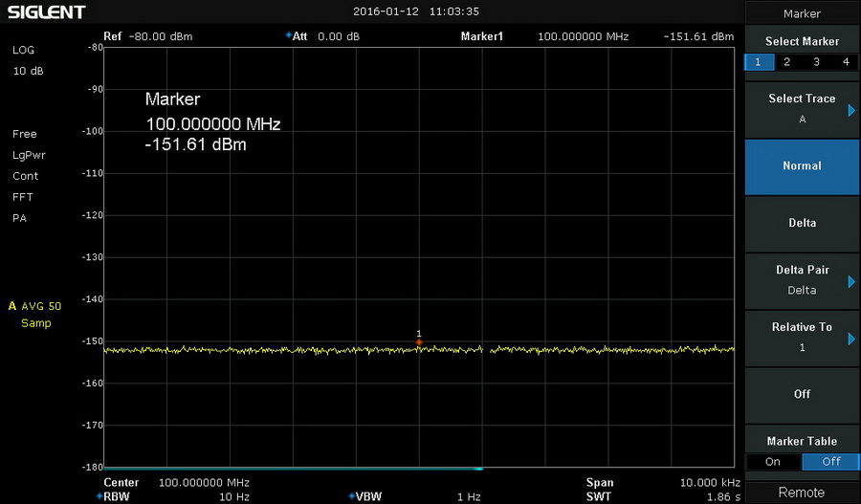Click the Remote status indicator
The height and width of the screenshot is (504, 861).
[802, 493]
